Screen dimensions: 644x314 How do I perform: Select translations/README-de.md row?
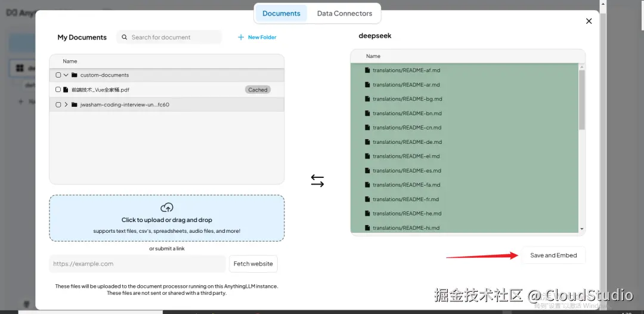coord(465,142)
